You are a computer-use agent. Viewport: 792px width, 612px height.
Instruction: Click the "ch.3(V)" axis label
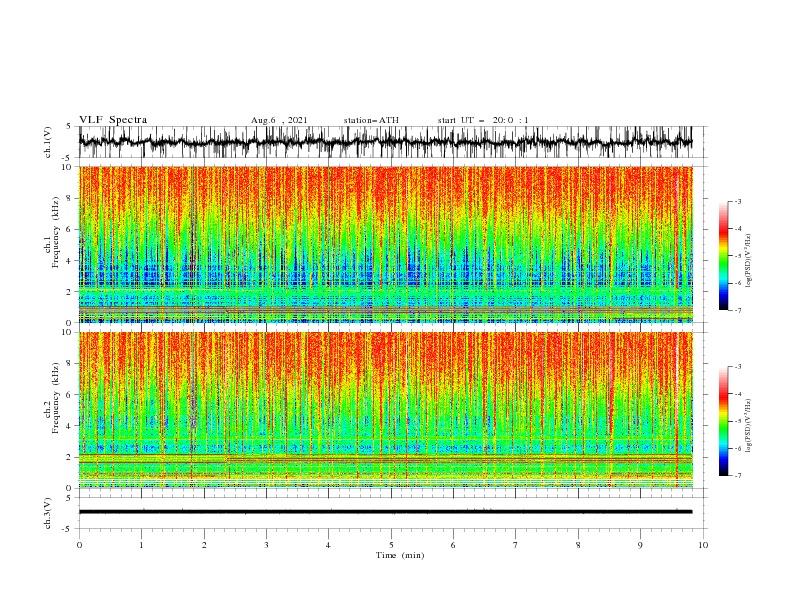coord(48,513)
